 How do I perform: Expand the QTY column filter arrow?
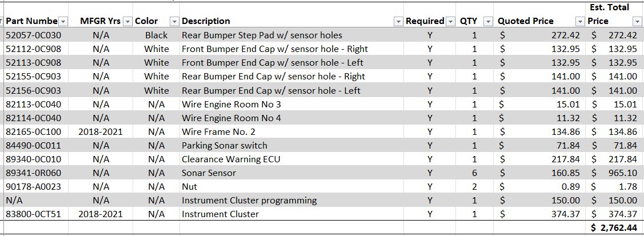click(489, 21)
